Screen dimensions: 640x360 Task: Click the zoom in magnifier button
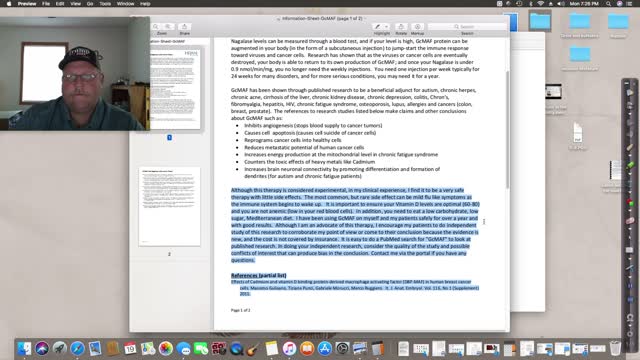167,27
